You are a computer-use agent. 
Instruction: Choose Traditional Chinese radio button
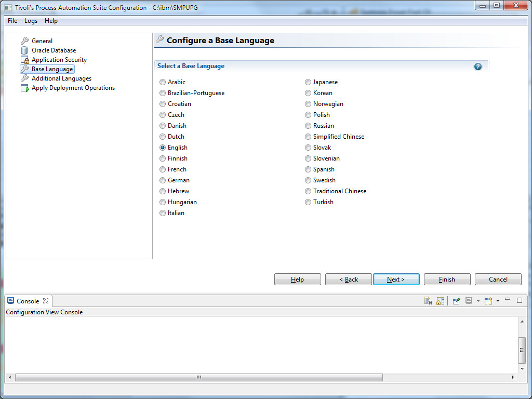(x=308, y=191)
